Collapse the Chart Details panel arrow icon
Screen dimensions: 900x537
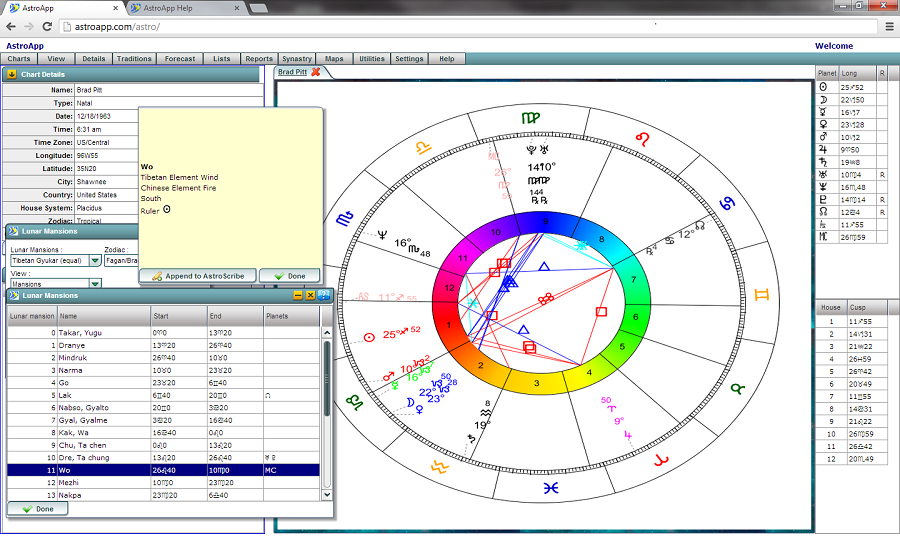(12, 74)
